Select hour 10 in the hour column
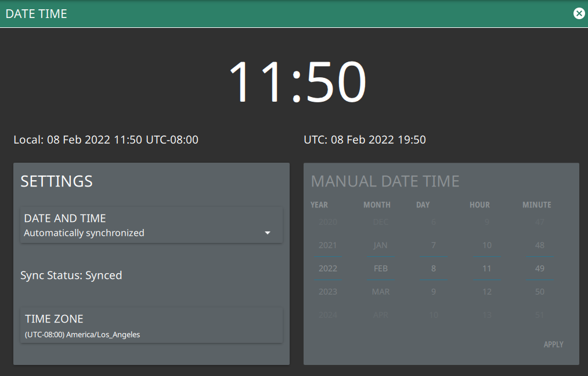Viewport: 588px width, 376px height. tap(487, 245)
